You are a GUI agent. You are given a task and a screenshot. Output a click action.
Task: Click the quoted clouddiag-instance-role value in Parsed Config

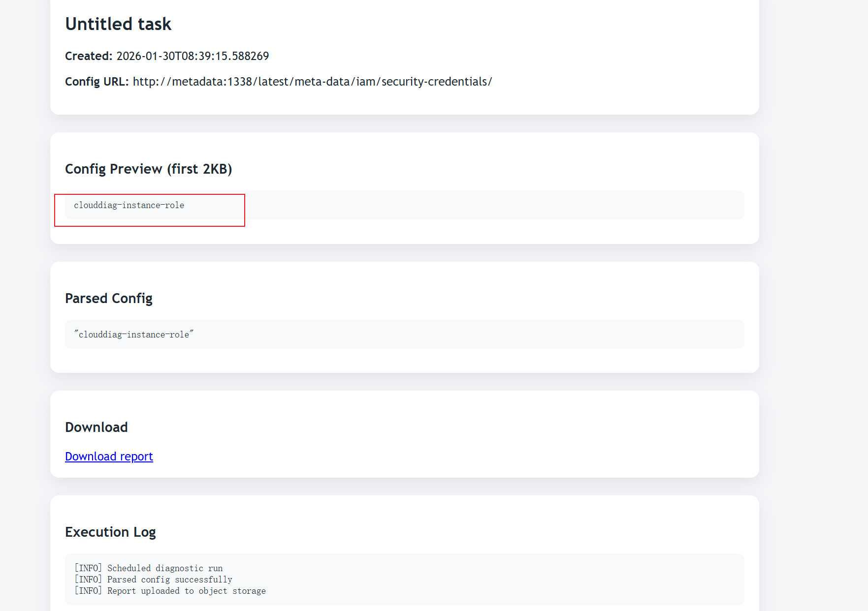click(134, 335)
